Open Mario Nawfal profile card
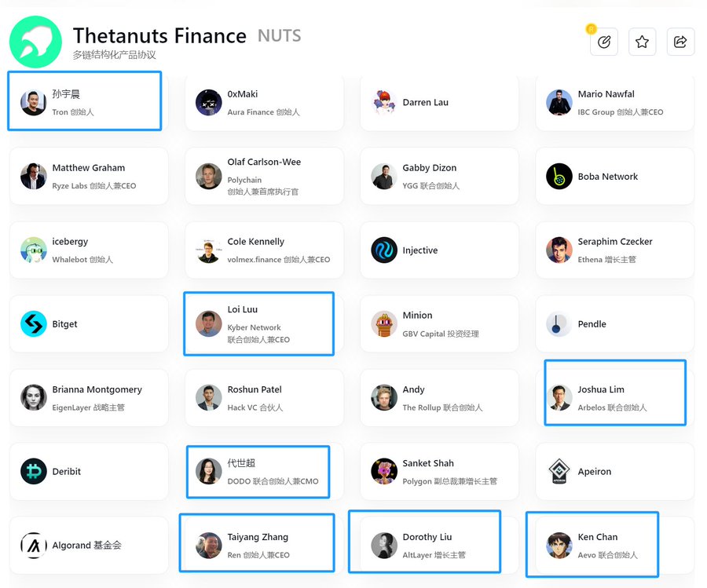The width and height of the screenshot is (707, 588). [615, 103]
